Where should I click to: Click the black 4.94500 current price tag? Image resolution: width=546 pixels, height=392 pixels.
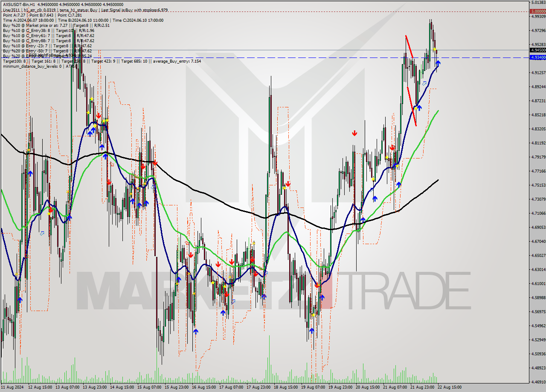point(537,50)
